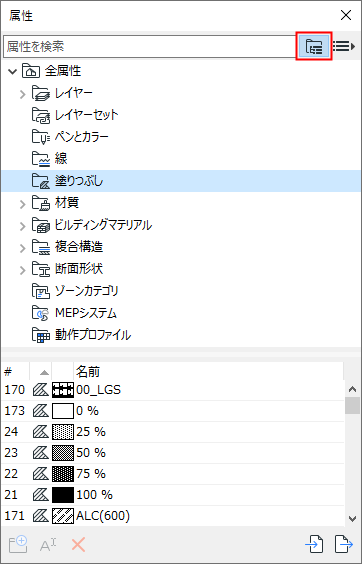Select the 全属性 folder icon
The width and height of the screenshot is (362, 564).
pos(31,71)
